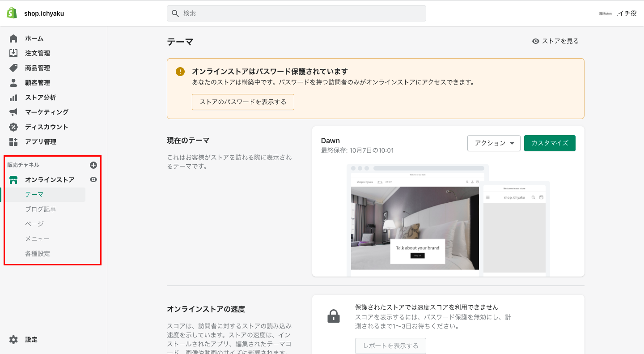Click the apps grid icon for アプリ管理
This screenshot has height=354, width=644.
point(13,142)
